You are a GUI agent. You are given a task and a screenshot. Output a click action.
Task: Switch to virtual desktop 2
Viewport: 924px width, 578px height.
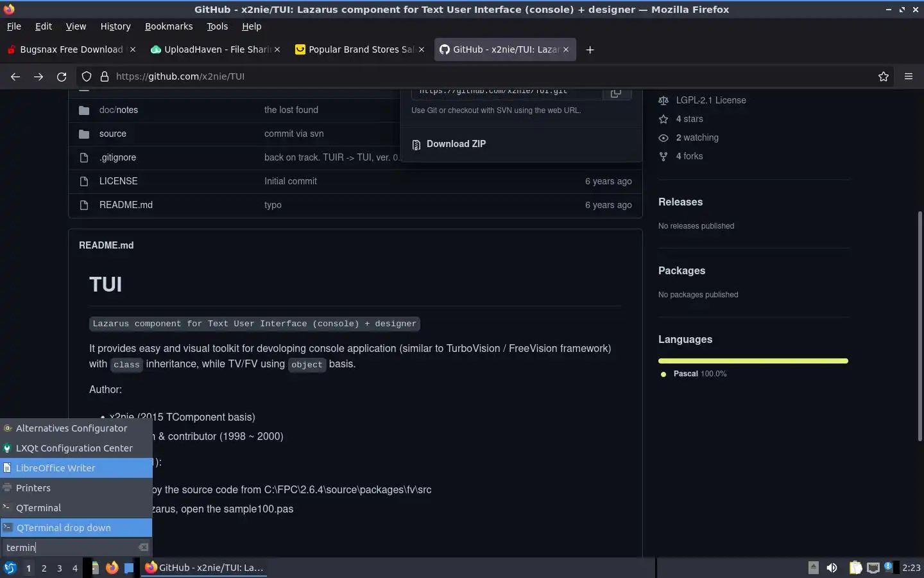click(44, 568)
